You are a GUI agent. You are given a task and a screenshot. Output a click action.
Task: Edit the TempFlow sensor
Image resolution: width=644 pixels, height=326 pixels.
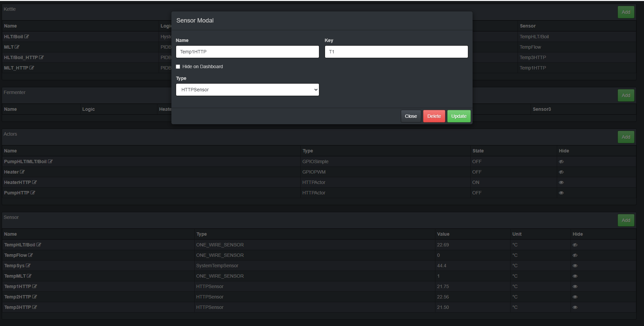click(x=31, y=255)
